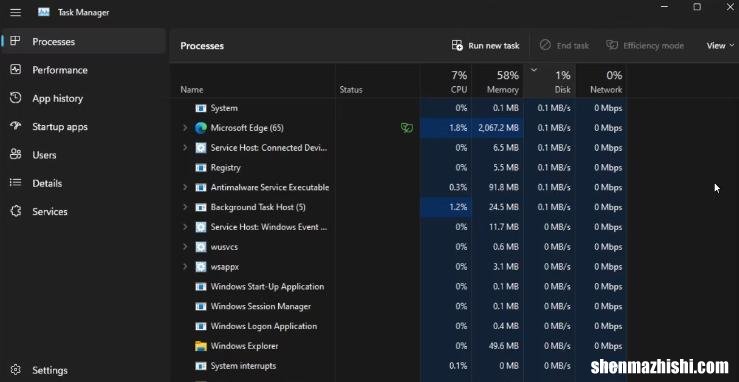Open the Services page
Viewport: 739px width, 382px height.
coord(84,211)
